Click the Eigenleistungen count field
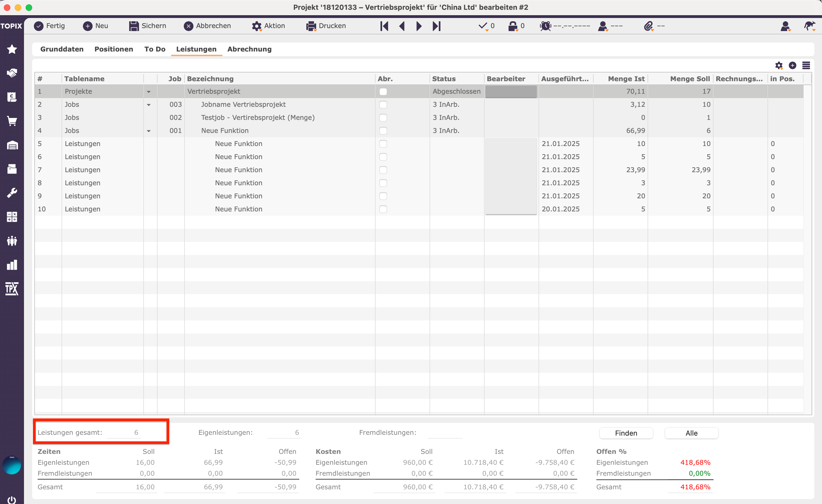The image size is (822, 504). (284, 433)
